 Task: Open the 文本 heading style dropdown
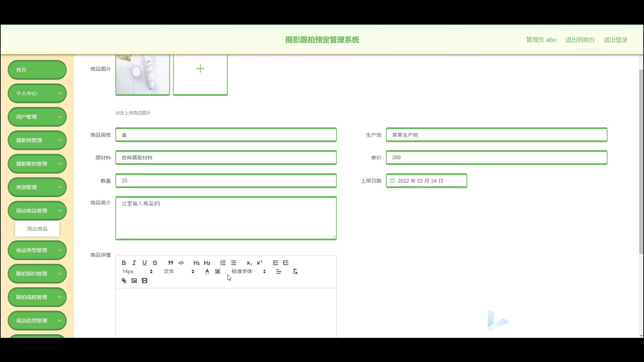179,271
